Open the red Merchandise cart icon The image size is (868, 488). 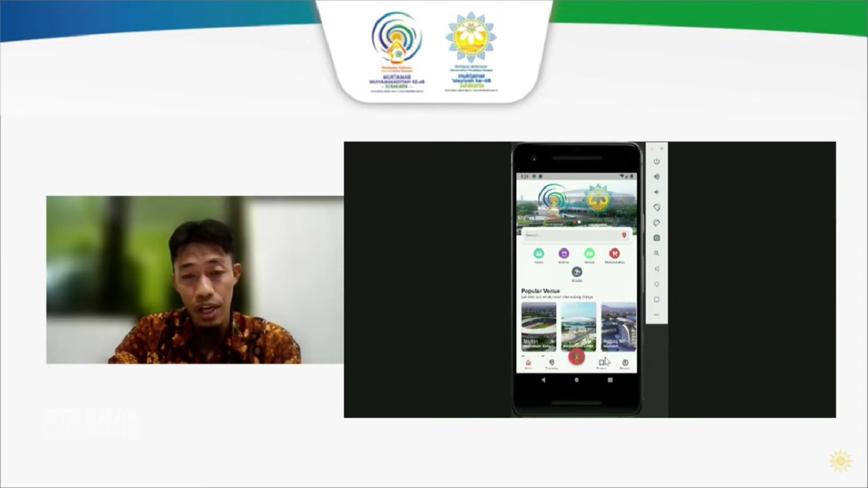tap(614, 254)
